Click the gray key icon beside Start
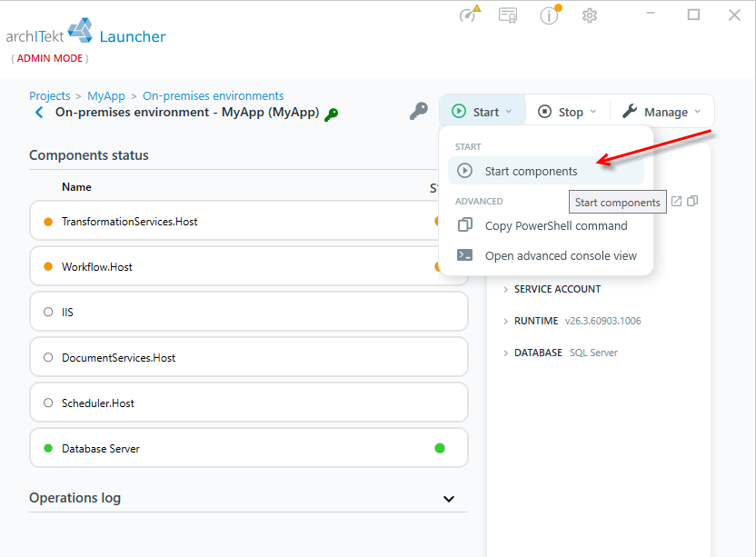 (419, 111)
